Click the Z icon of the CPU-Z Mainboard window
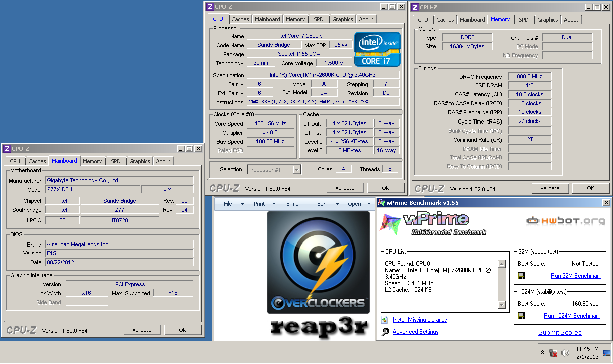 click(7, 149)
